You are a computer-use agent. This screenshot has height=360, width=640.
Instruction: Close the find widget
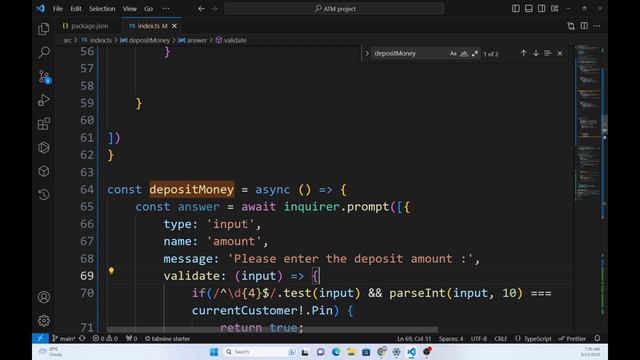pos(560,53)
